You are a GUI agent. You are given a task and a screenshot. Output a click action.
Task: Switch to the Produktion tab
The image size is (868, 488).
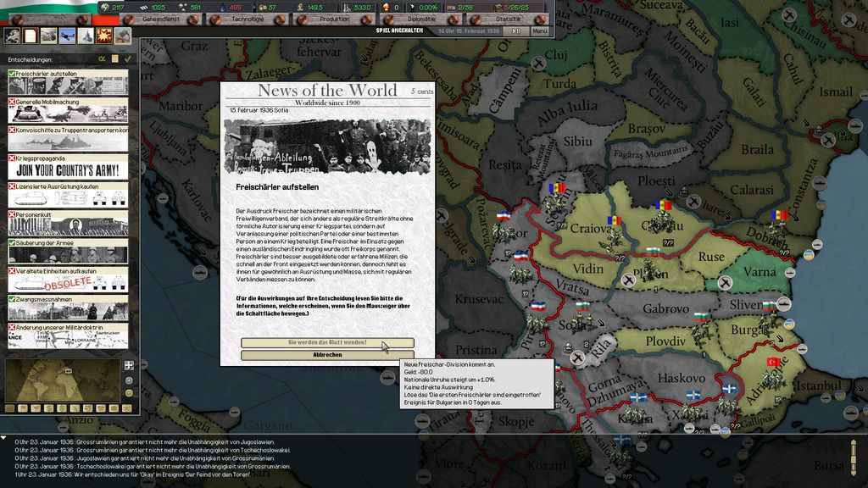(x=334, y=19)
